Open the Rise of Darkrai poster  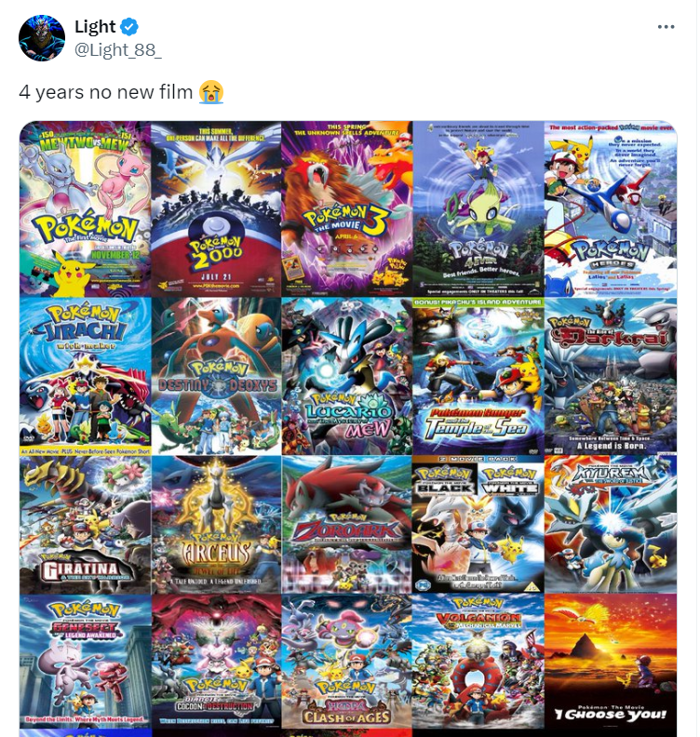coord(611,376)
